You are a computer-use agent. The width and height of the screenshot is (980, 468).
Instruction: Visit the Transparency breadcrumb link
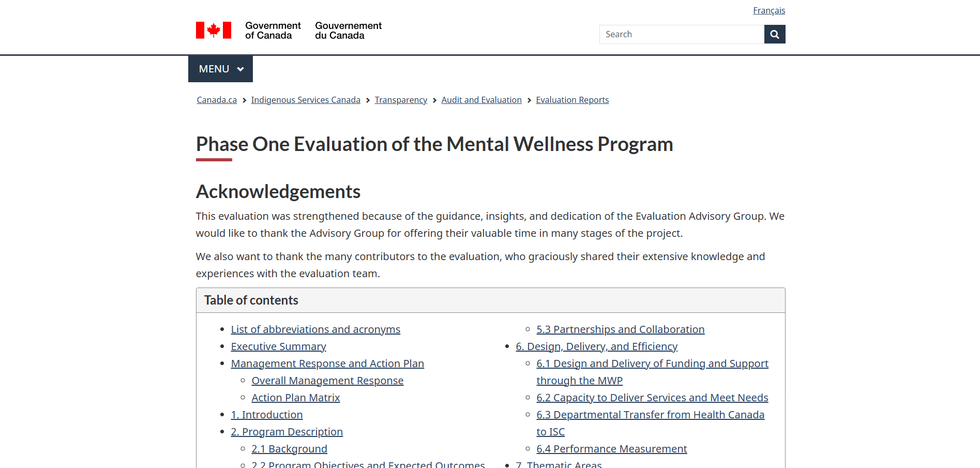point(401,100)
